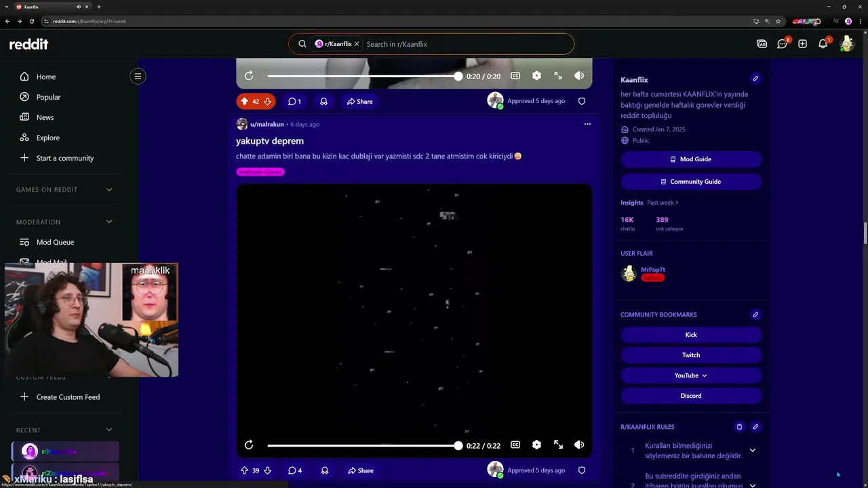The image size is (868, 488).
Task: Click mod shield on the 39-vote post
Action: (x=581, y=470)
